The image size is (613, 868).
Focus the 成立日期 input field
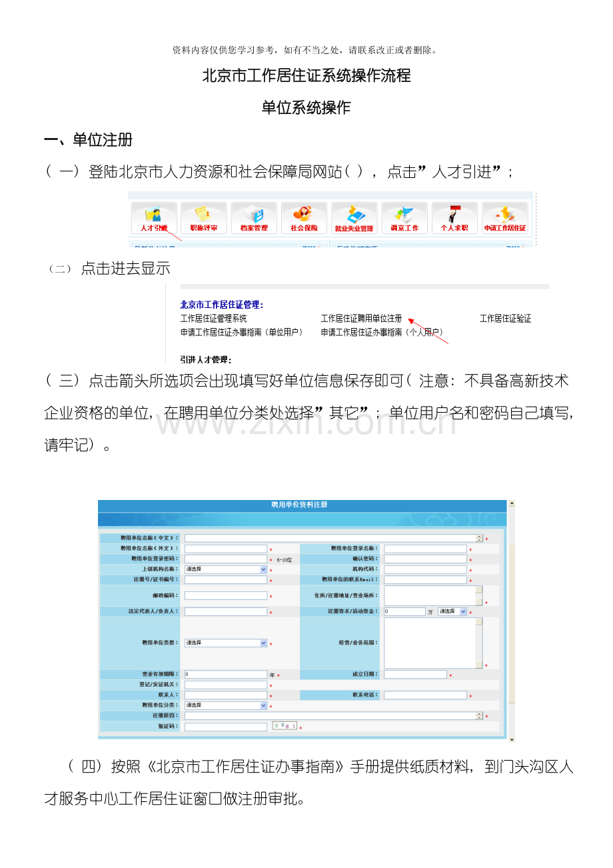(415, 675)
